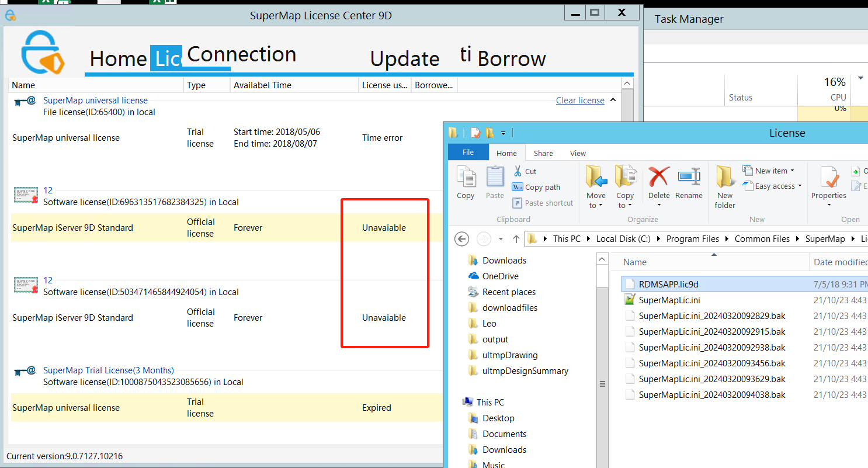Click the Delete red X icon
Image resolution: width=868 pixels, height=468 pixels.
pos(659,176)
